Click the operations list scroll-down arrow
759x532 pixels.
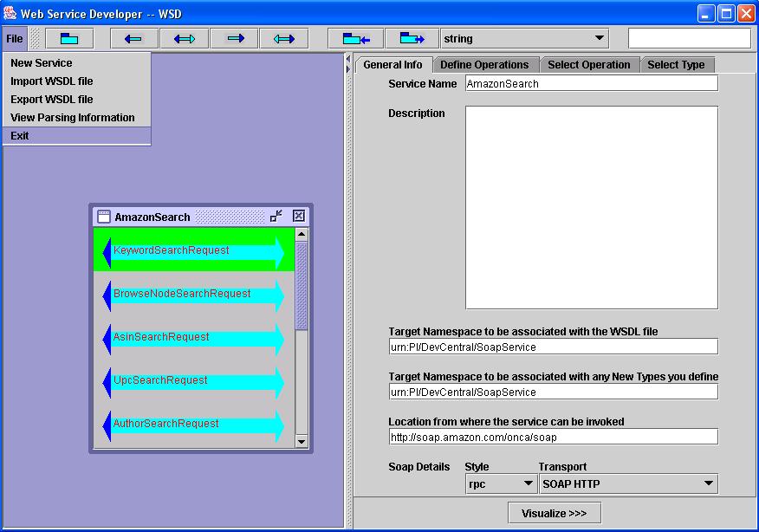tap(301, 441)
